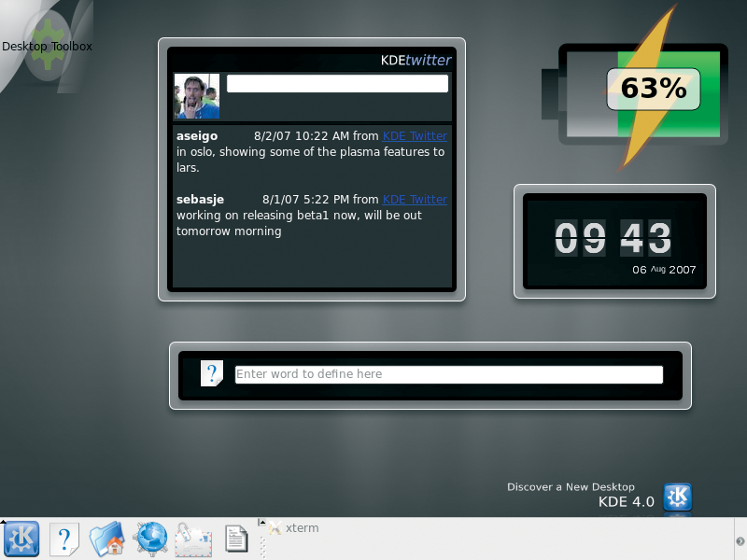Click the dictionary question-mark icon

pyautogui.click(x=212, y=373)
